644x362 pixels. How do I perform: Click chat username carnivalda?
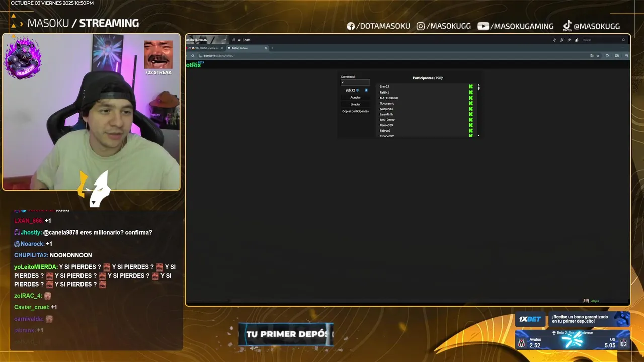pos(29,319)
